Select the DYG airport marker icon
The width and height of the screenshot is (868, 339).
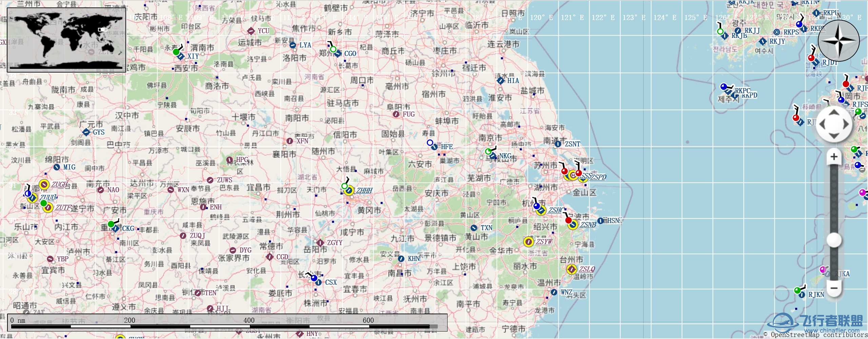coord(233,250)
